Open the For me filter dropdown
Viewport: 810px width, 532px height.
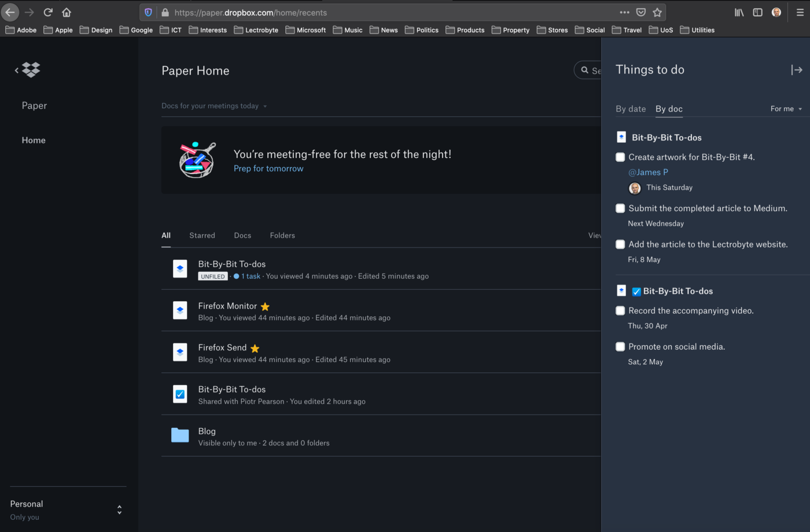click(786, 109)
